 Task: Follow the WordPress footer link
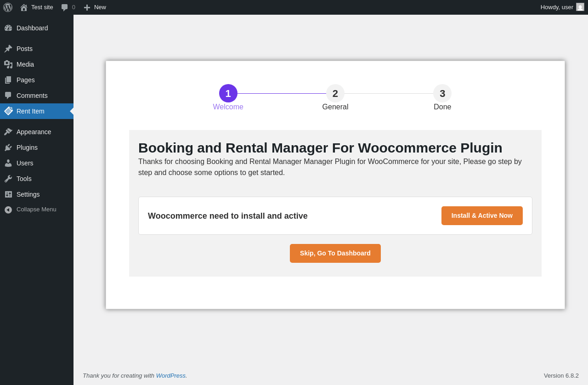tap(171, 375)
